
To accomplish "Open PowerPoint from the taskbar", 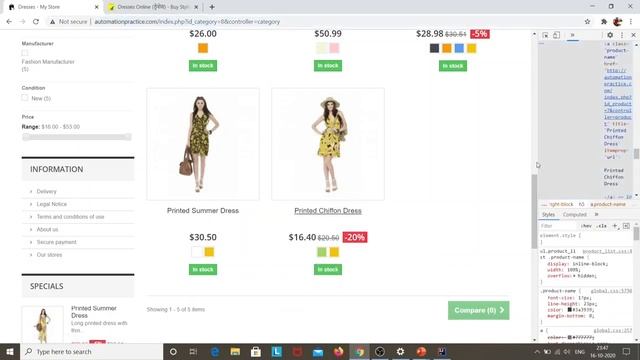I will pos(421,351).
